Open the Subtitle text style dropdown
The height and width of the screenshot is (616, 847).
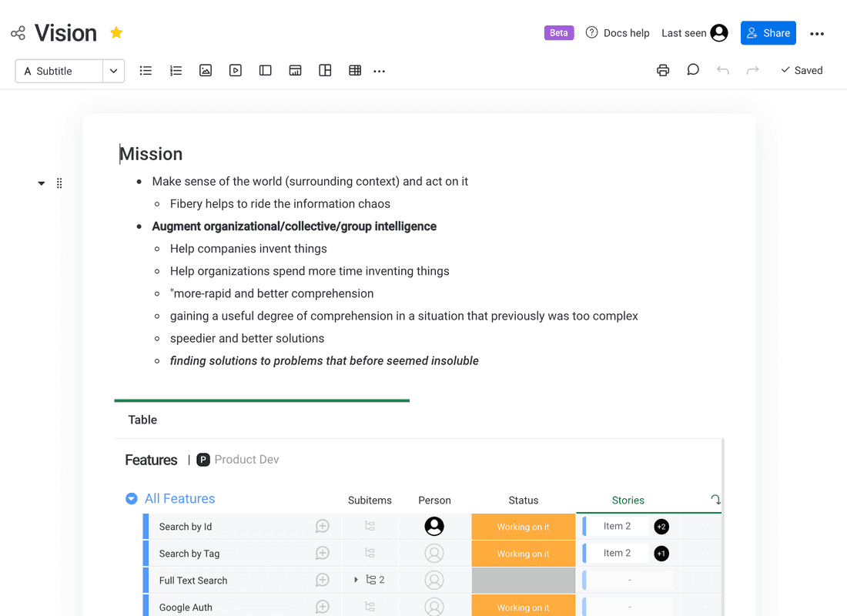click(113, 71)
